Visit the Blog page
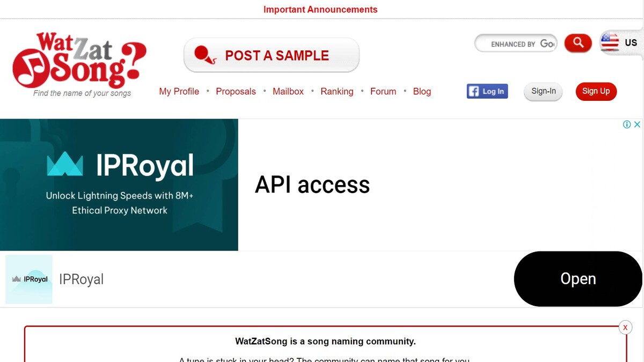The width and height of the screenshot is (644, 362). [x=422, y=92]
